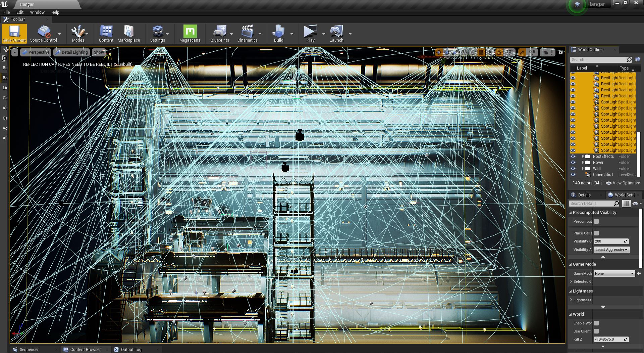
Task: Click the Detail Lighting view mode button
Action: coord(71,52)
